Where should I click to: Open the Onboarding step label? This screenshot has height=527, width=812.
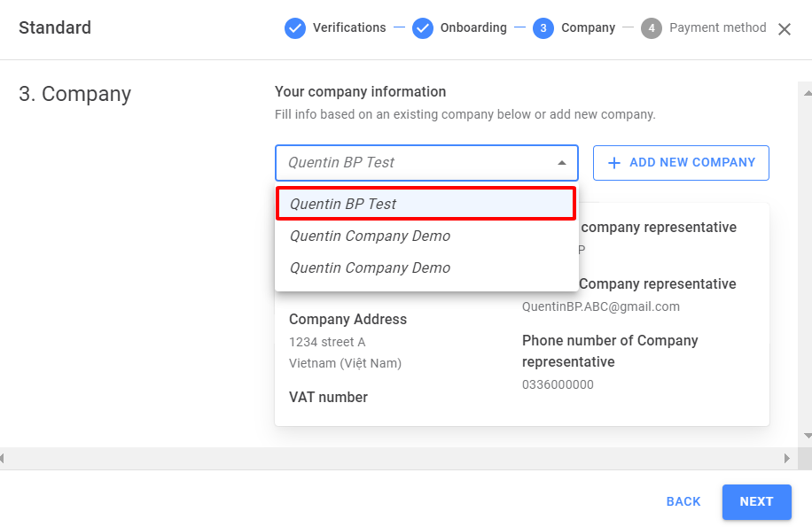click(x=473, y=27)
